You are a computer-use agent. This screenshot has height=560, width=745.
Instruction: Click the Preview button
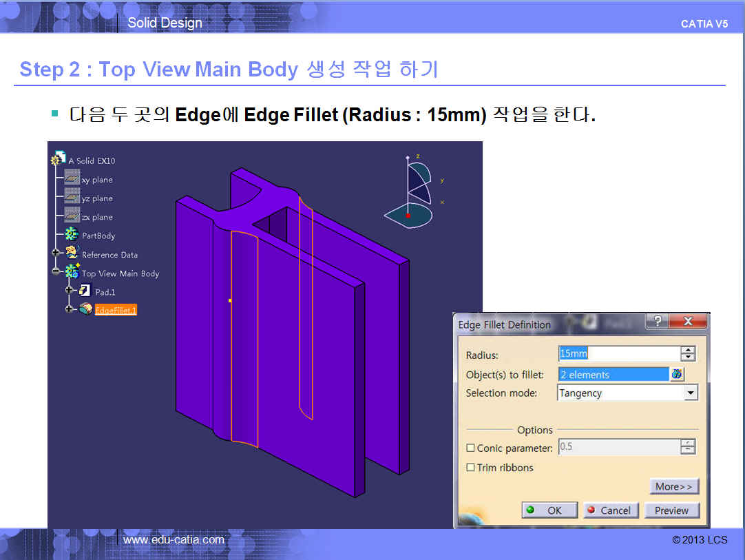pyautogui.click(x=671, y=510)
